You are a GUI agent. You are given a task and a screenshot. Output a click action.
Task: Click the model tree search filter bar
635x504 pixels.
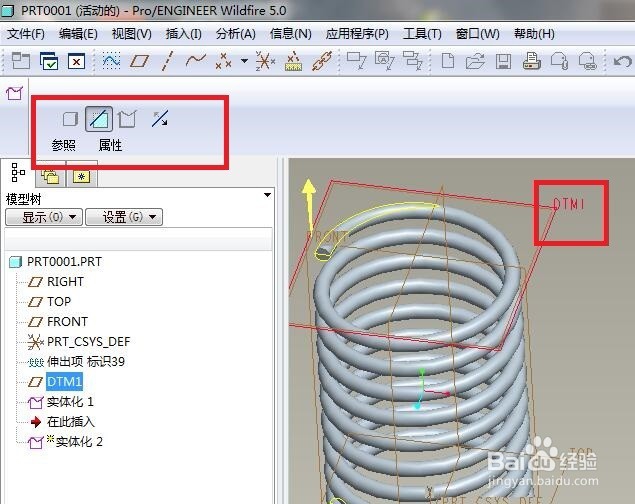coord(139,240)
